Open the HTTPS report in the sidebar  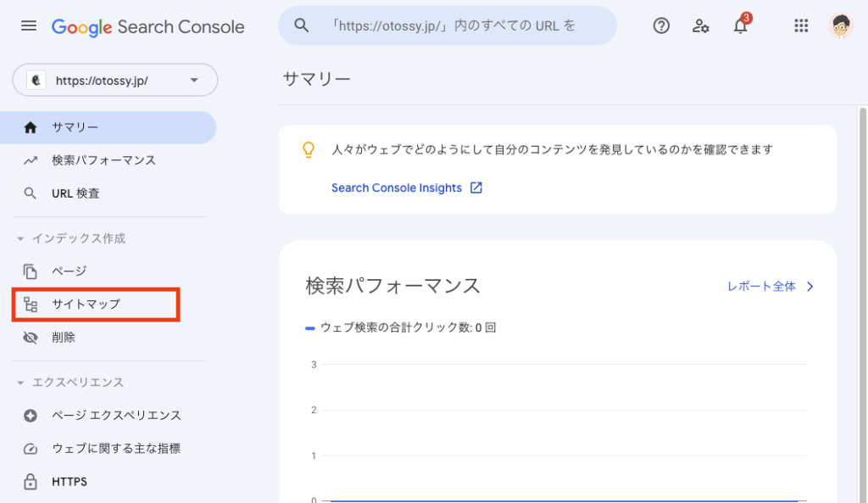point(70,482)
